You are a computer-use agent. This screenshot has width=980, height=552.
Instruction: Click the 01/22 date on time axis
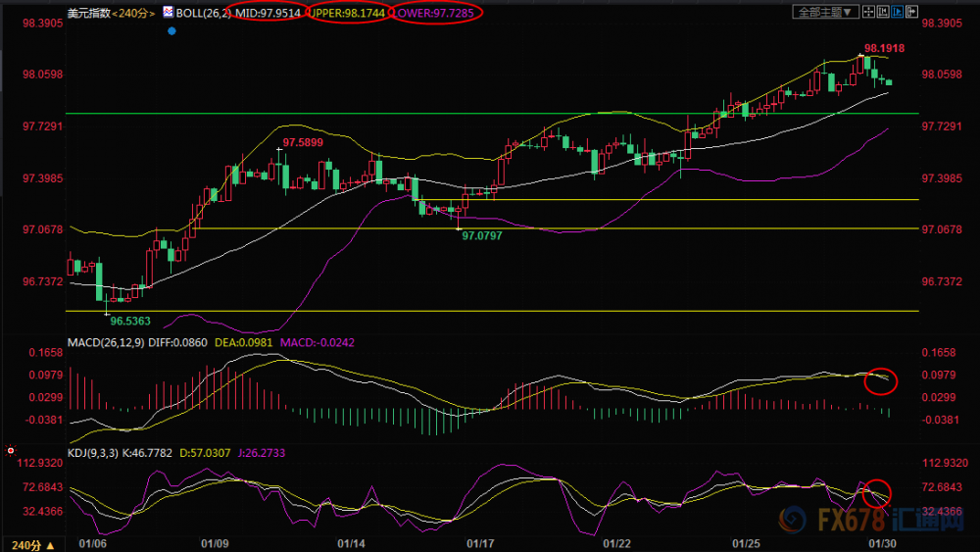(x=616, y=543)
